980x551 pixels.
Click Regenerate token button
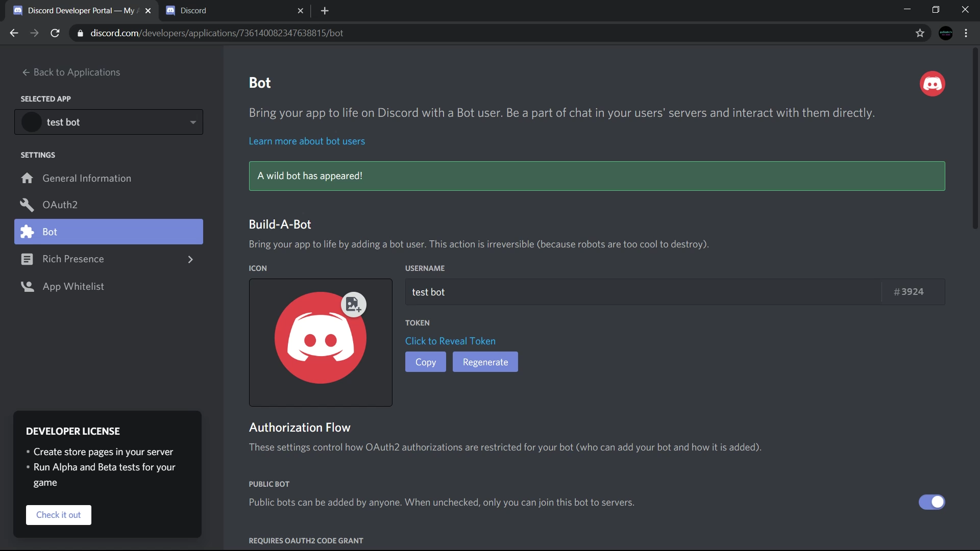coord(485,362)
